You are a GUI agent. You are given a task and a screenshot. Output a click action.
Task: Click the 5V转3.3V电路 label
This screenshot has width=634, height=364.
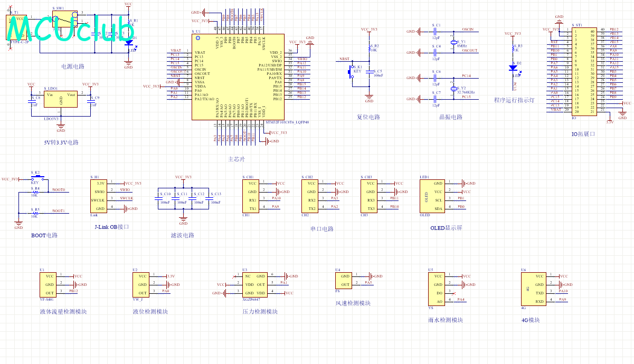coord(61,142)
